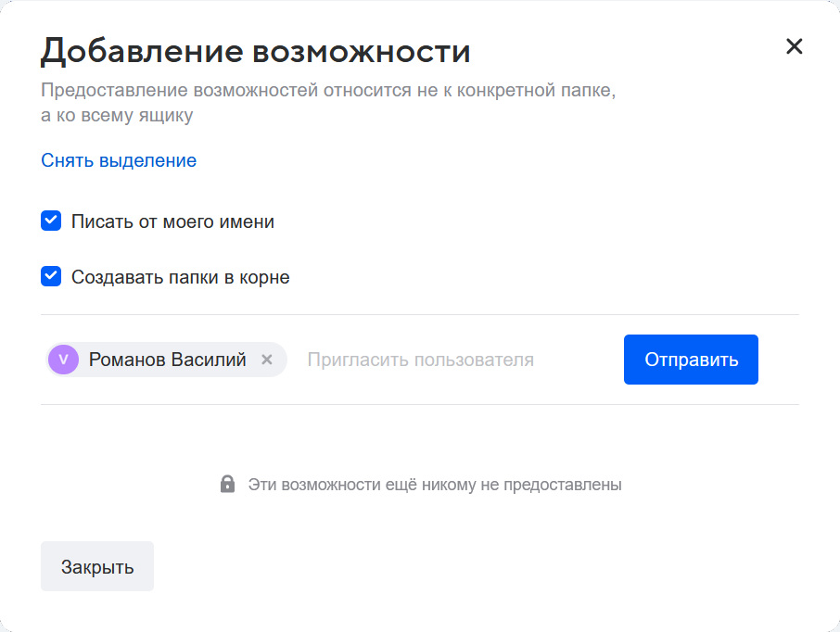The height and width of the screenshot is (632, 840).
Task: Click the Снять выделение link
Action: click(x=119, y=160)
